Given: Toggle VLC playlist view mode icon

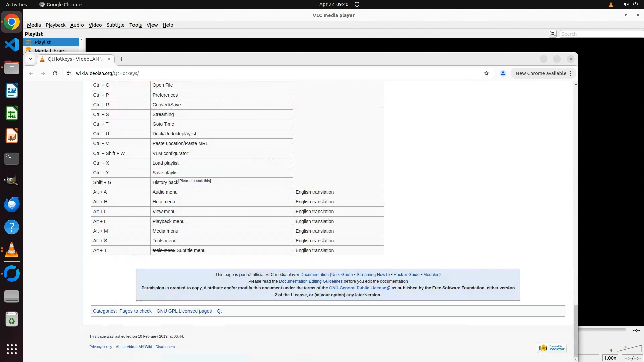Looking at the screenshot, I should click(x=553, y=34).
